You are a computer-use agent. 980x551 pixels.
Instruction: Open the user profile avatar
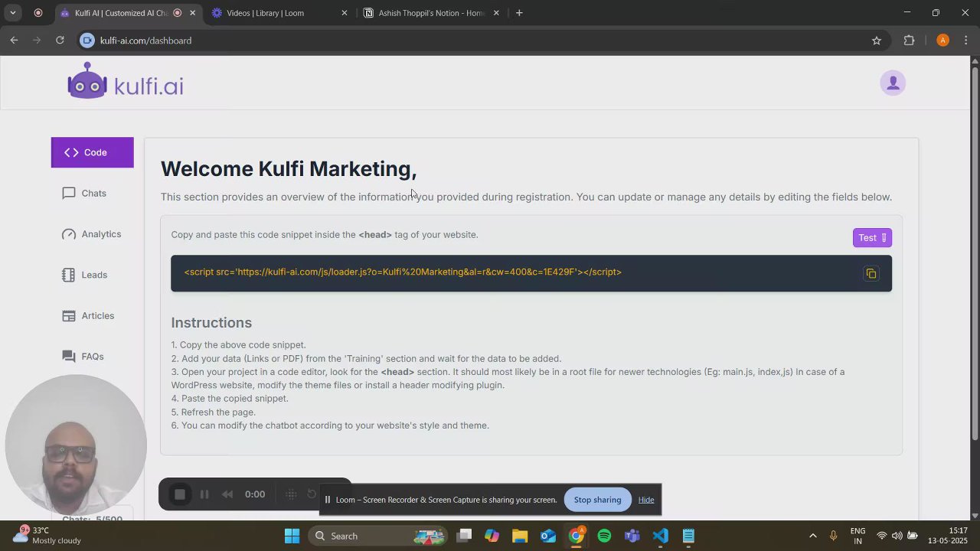[x=893, y=83]
